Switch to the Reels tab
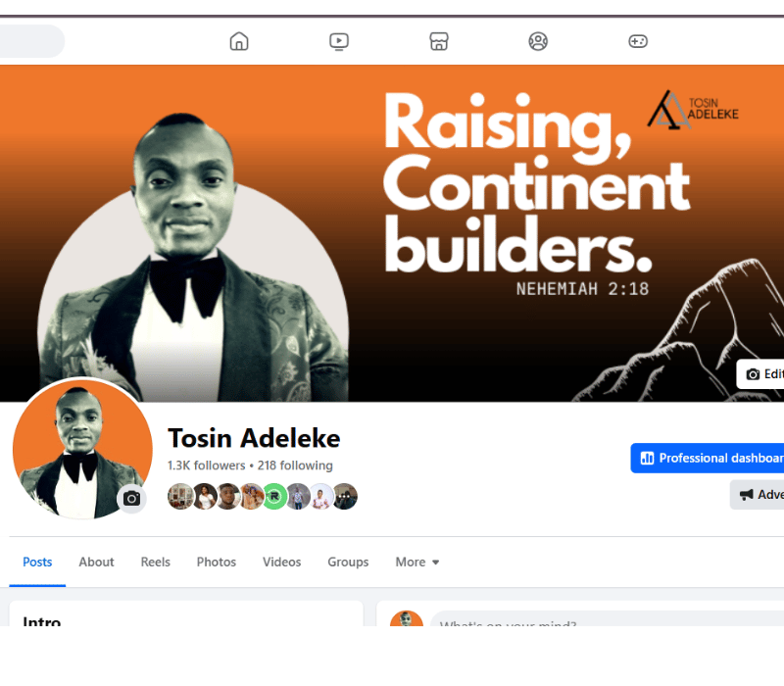Viewport: 784px width, 686px height. 156,562
